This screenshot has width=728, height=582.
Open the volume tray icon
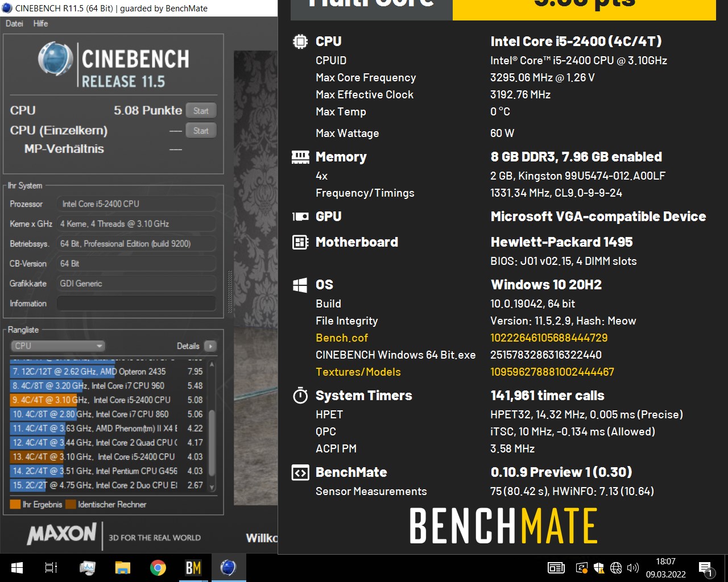click(632, 568)
